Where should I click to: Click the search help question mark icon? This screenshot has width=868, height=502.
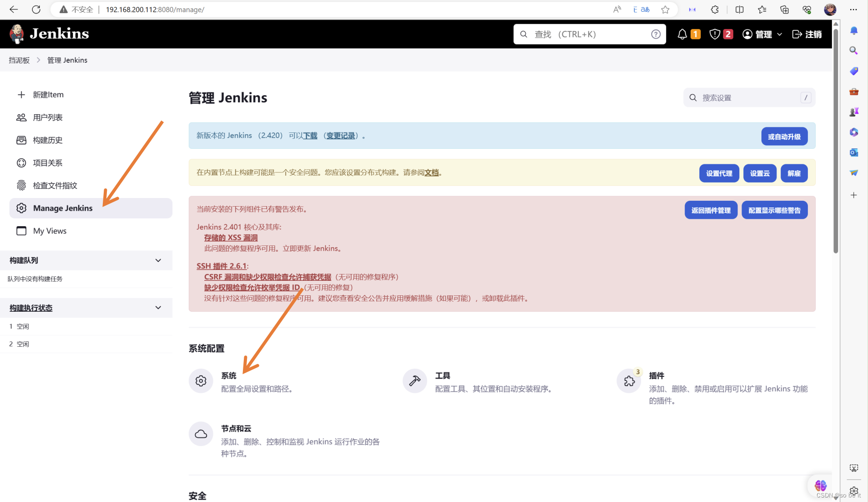tap(656, 34)
